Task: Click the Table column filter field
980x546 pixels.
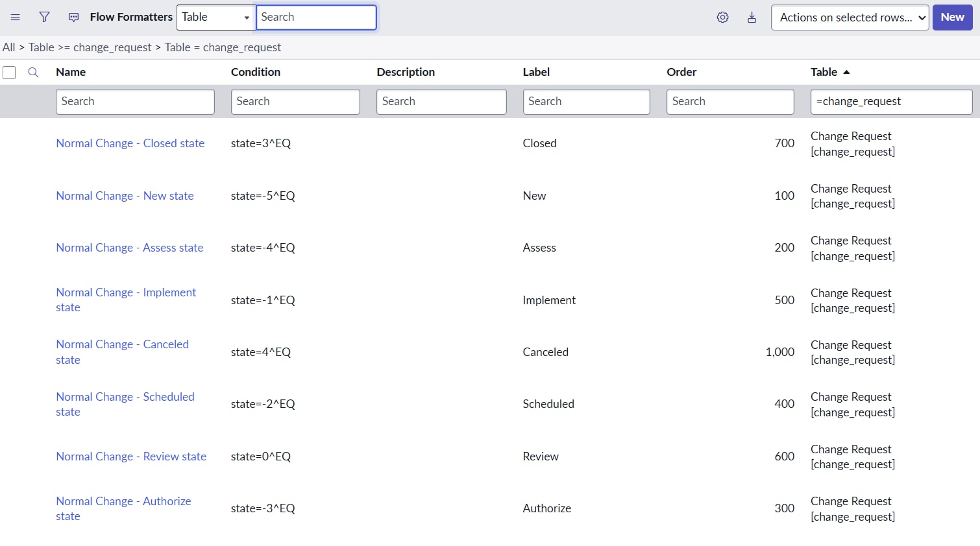Action: pos(890,102)
